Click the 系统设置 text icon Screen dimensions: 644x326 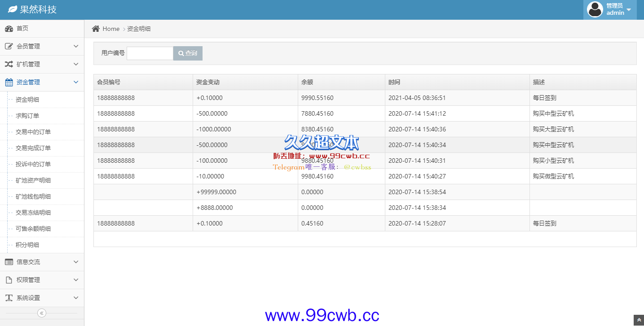(x=9, y=298)
